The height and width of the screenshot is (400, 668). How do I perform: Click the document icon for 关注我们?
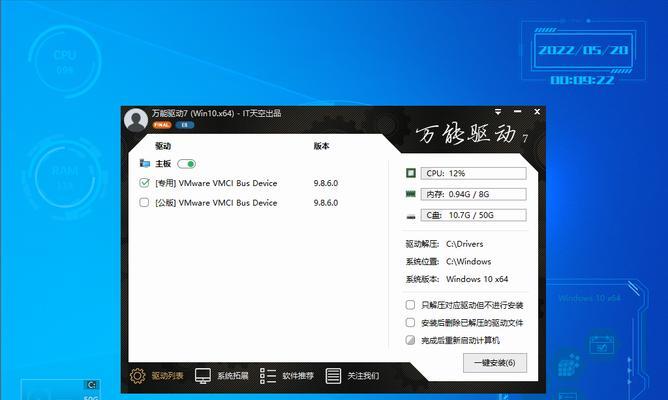pyautogui.click(x=333, y=376)
